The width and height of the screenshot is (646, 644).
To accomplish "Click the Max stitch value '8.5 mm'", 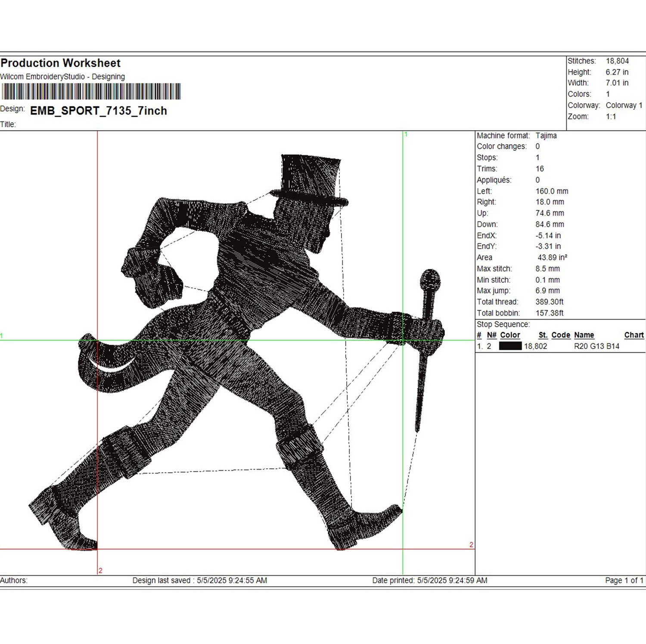I will [x=548, y=269].
